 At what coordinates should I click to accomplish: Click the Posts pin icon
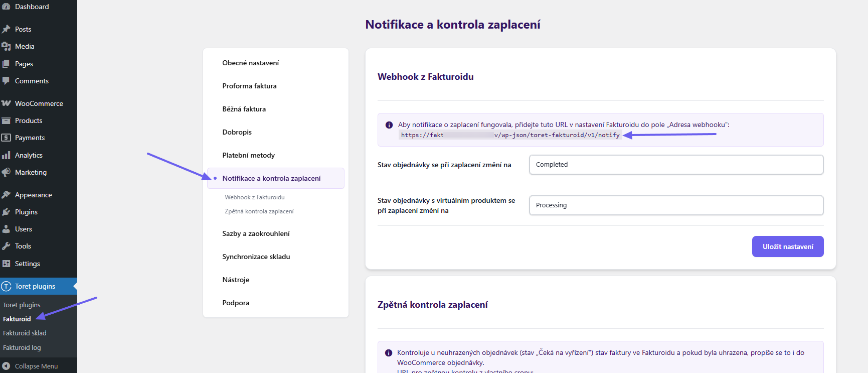(6, 29)
